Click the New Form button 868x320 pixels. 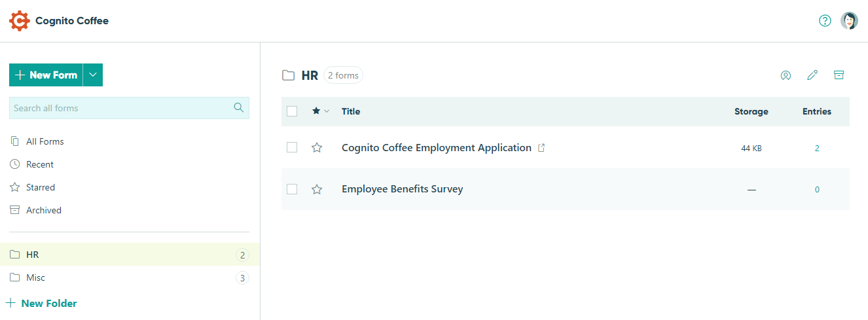pos(46,75)
